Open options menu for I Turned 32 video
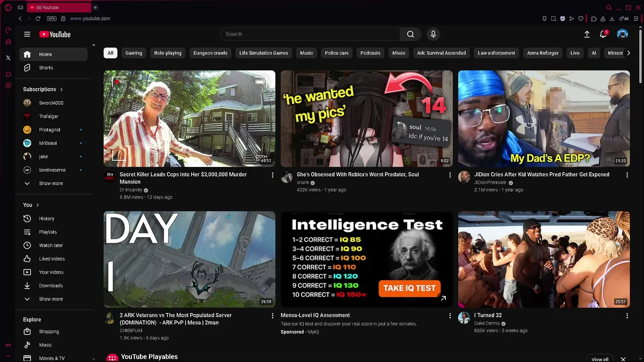Viewport: 644px width, 362px height. (x=627, y=316)
